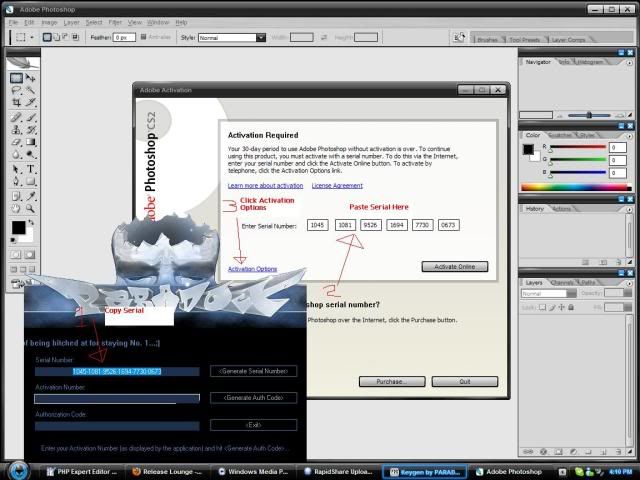Choose Add to selection mode
Screen dimensions: 640x480
click(56, 37)
